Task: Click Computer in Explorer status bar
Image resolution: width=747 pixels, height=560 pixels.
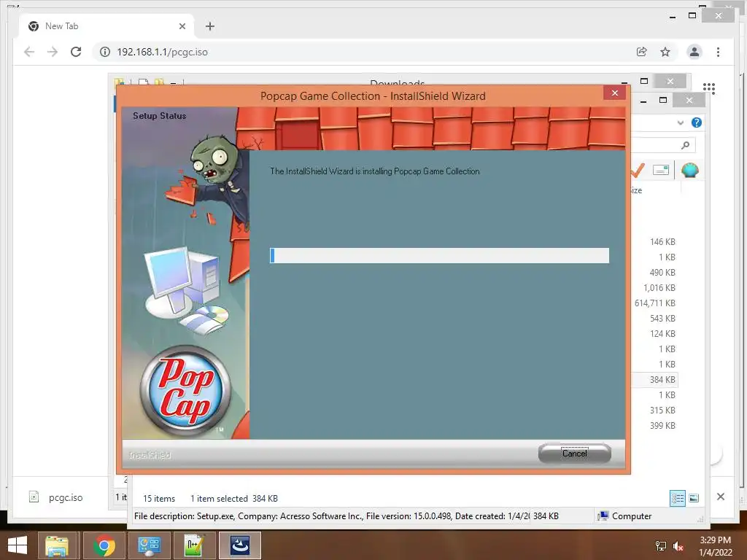Action: [624, 516]
